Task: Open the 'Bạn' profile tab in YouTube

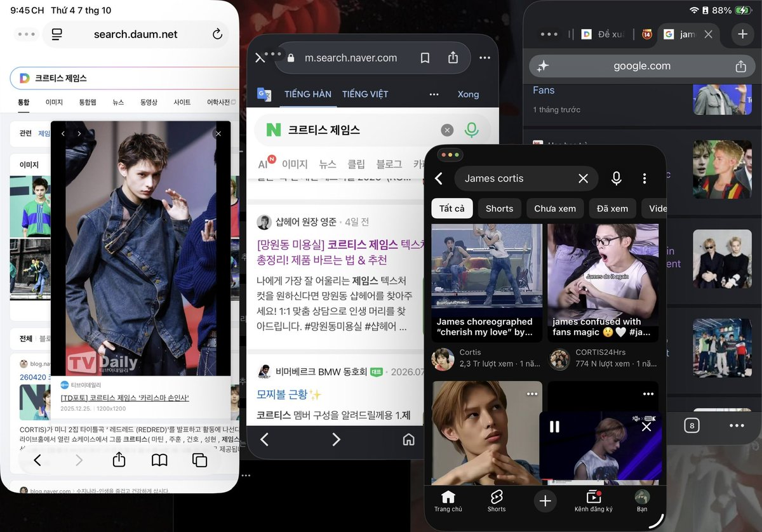Action: (642, 501)
